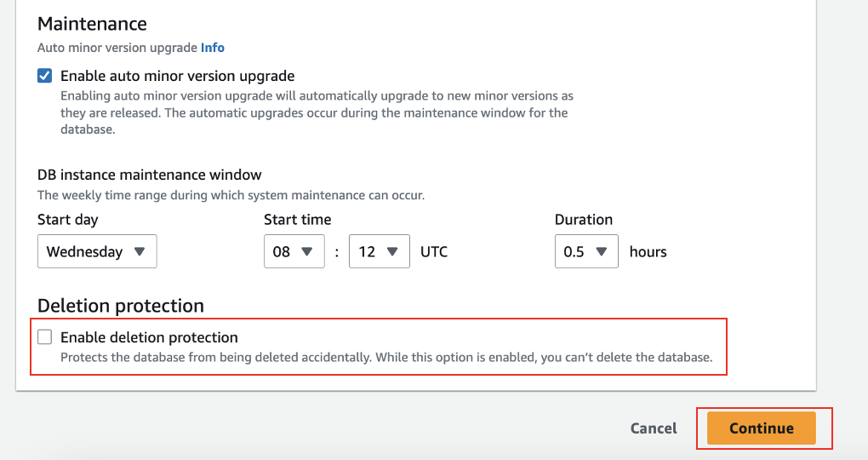Click the arrow icon in the 0.5 duration selector

point(601,251)
